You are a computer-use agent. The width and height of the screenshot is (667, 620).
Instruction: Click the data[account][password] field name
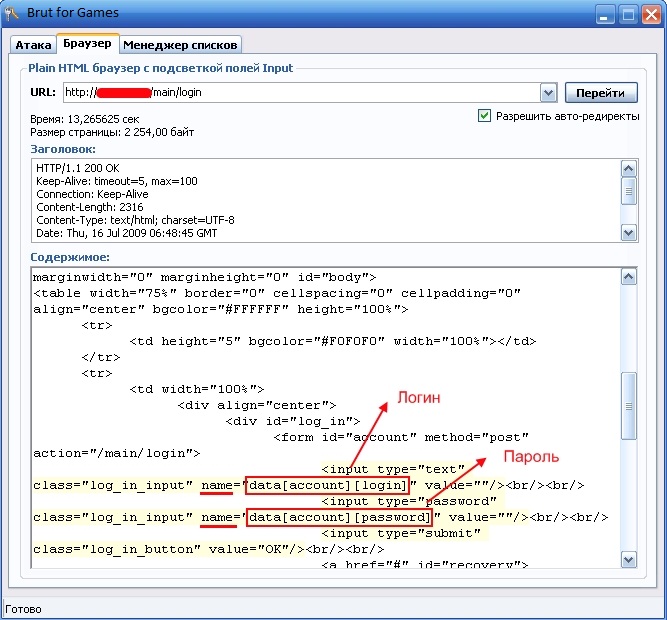339,517
